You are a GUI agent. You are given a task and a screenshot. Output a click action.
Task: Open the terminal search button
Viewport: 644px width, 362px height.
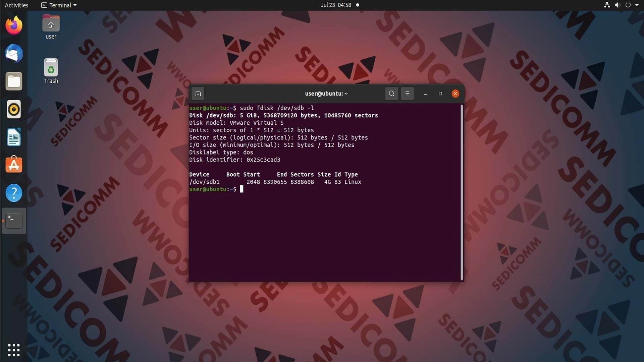(x=391, y=94)
